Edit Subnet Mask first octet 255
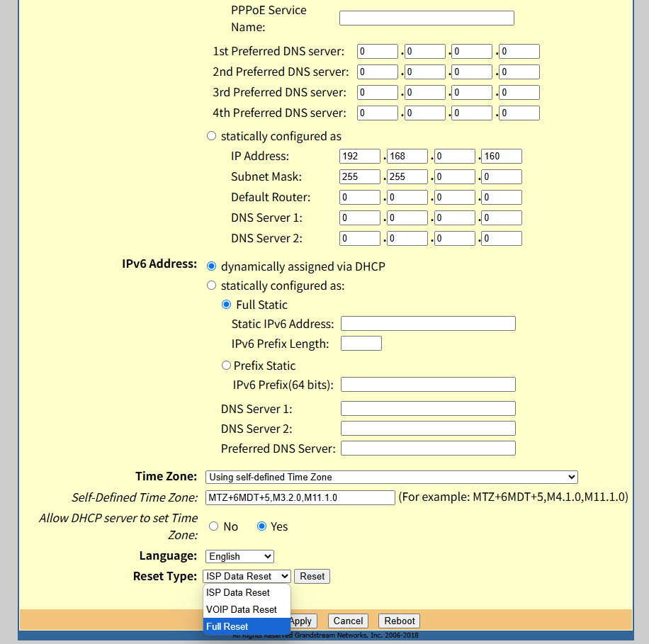The height and width of the screenshot is (644, 649). (360, 176)
